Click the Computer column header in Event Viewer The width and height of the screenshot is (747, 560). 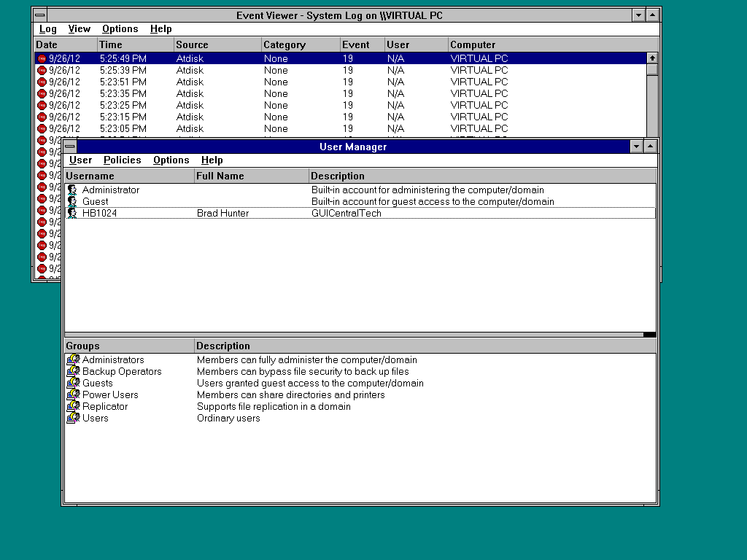click(553, 44)
